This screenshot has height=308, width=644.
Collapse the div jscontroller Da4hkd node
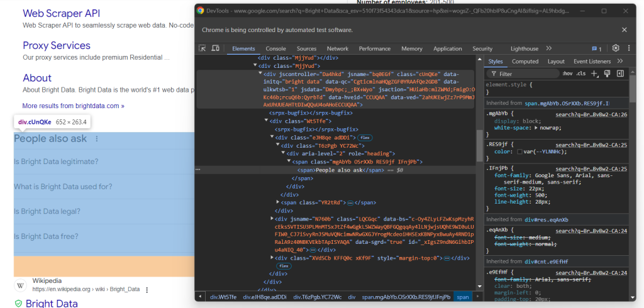click(x=260, y=74)
